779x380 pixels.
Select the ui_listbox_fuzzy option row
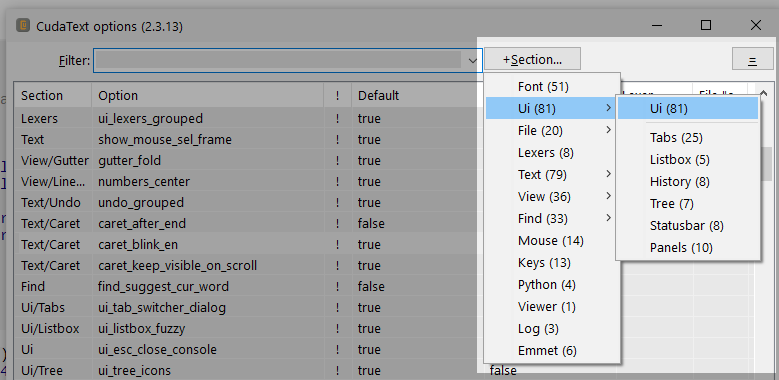pyautogui.click(x=248, y=328)
